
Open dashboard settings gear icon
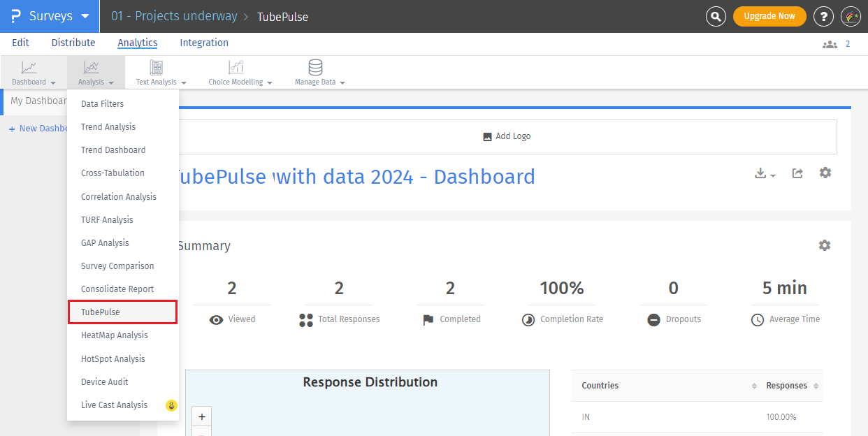point(825,173)
